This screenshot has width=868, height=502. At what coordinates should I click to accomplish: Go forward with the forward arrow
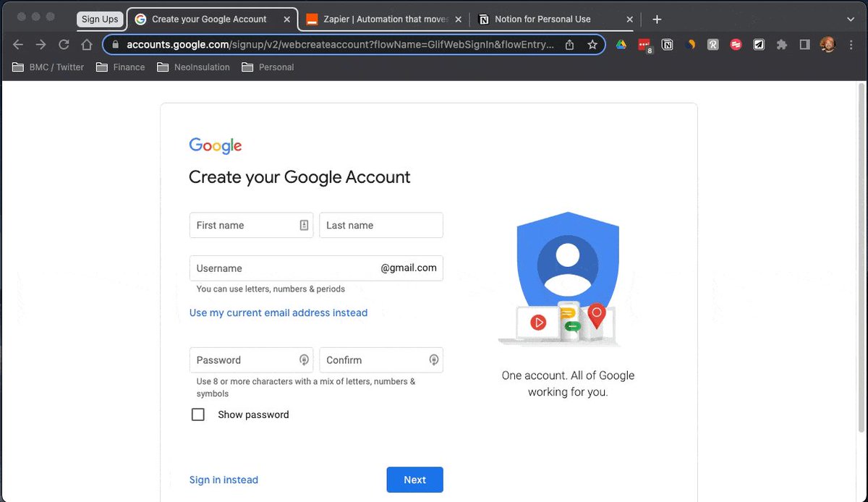click(x=41, y=45)
